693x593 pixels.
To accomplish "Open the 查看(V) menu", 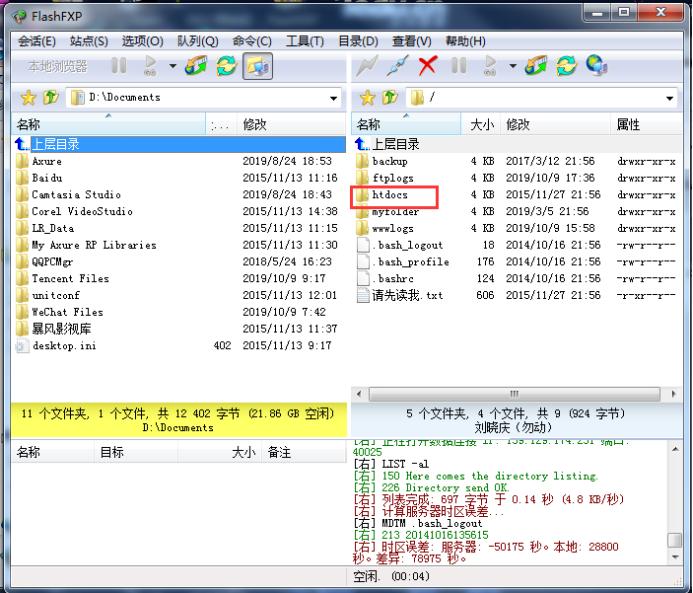I will click(x=411, y=41).
